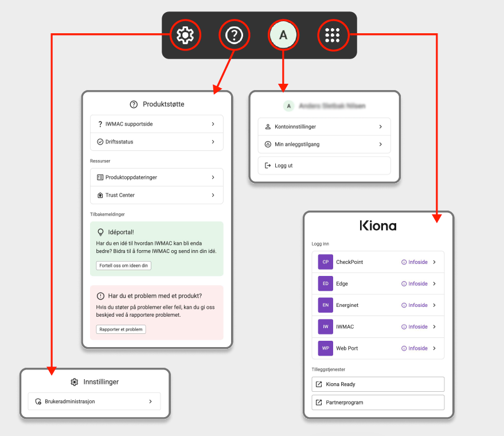Select the Kontoinnstillinger menu entry
Screen dimensions: 504x436
325,127
